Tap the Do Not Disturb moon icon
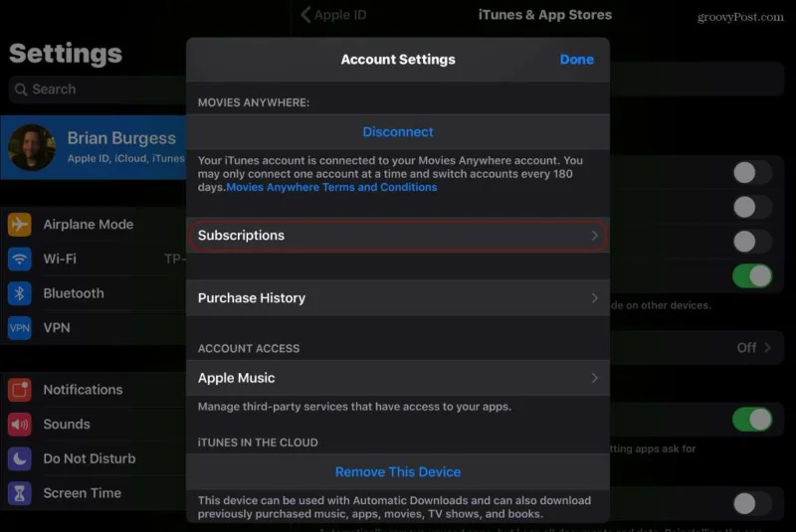The height and width of the screenshot is (532, 796). (19, 458)
